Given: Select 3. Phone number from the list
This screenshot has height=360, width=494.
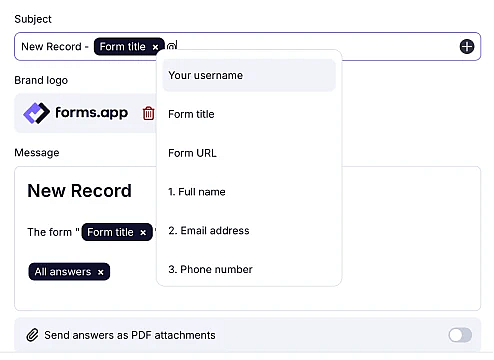Looking at the screenshot, I should (249, 269).
